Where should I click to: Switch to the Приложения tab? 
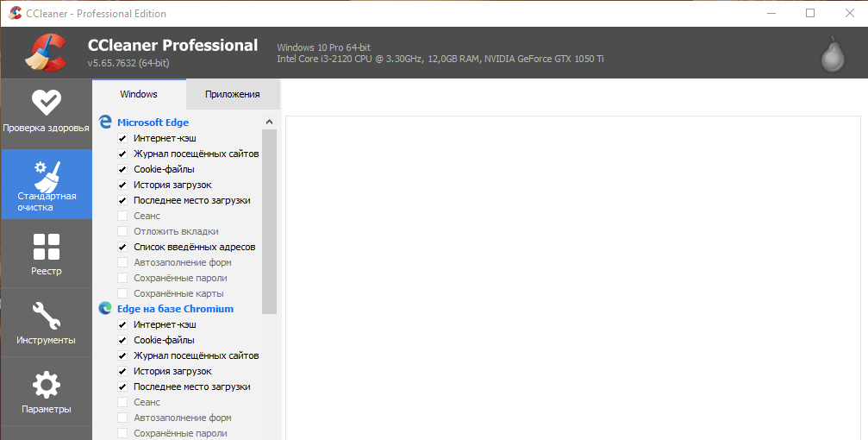[x=232, y=94]
